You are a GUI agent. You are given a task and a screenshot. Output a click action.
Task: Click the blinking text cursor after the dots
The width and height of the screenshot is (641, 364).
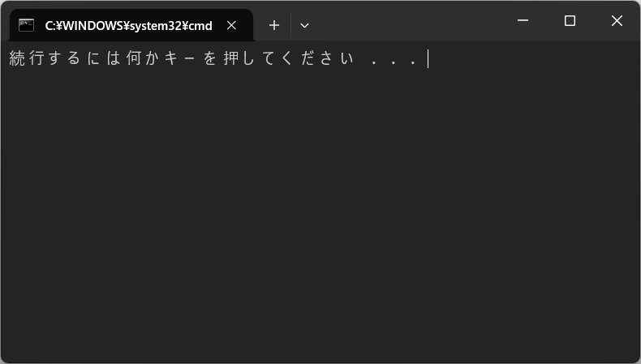point(428,59)
